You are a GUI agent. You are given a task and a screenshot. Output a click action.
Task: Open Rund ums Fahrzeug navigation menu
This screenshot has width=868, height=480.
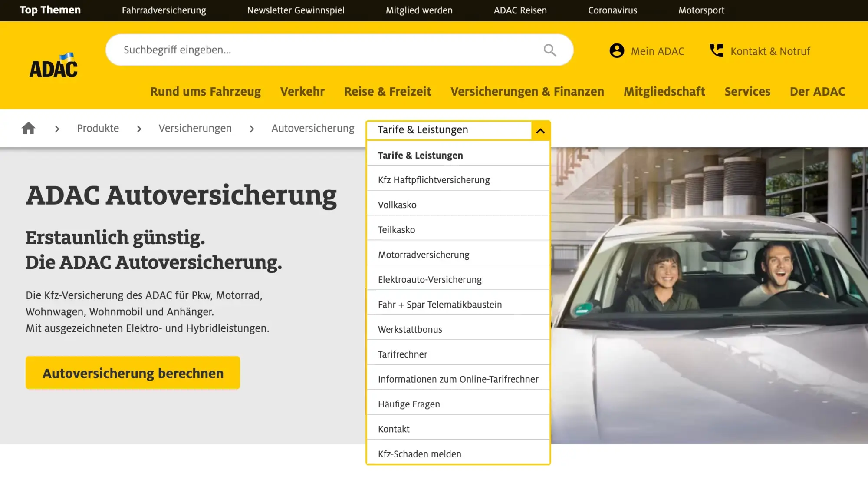click(205, 92)
